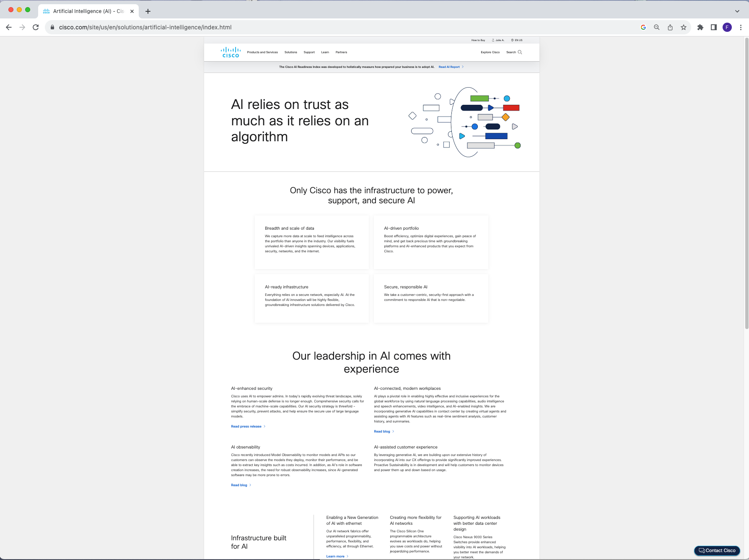Viewport: 749px width, 560px height.
Task: Click the Read blog link under AI observability
Action: click(239, 485)
